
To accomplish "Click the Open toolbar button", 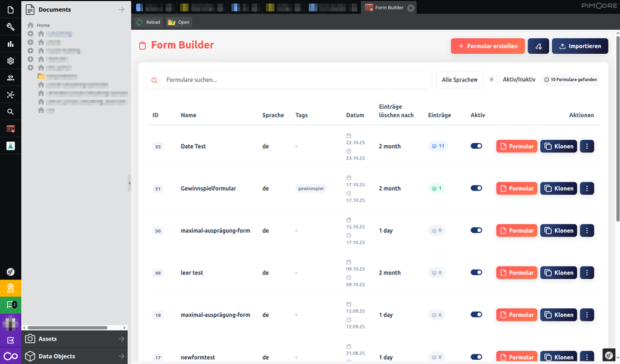I will click(x=179, y=22).
